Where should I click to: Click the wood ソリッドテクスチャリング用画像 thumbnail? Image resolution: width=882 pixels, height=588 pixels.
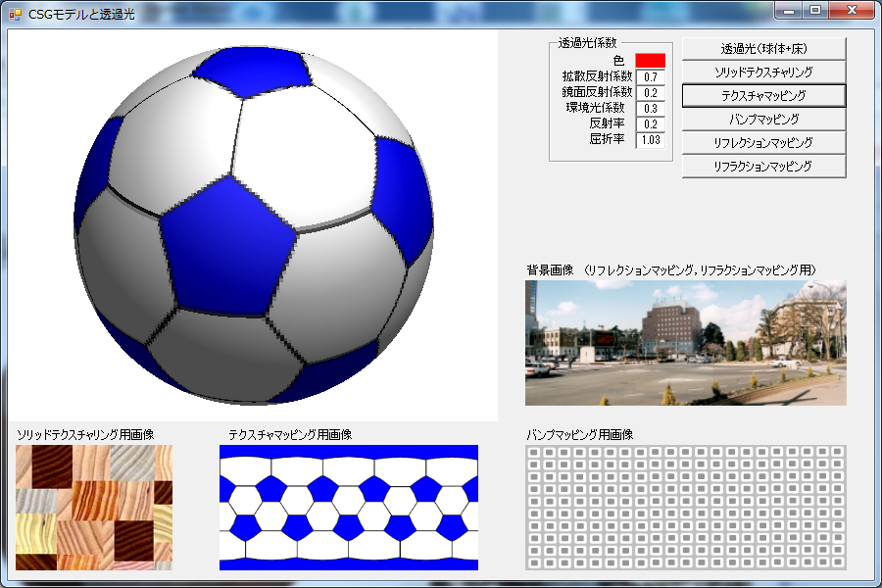click(94, 508)
